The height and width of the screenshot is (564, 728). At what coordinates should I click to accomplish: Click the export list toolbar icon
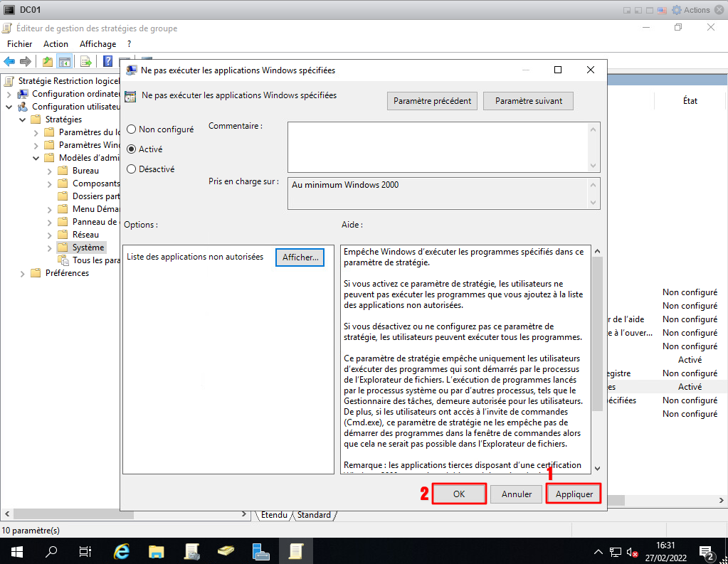point(85,61)
